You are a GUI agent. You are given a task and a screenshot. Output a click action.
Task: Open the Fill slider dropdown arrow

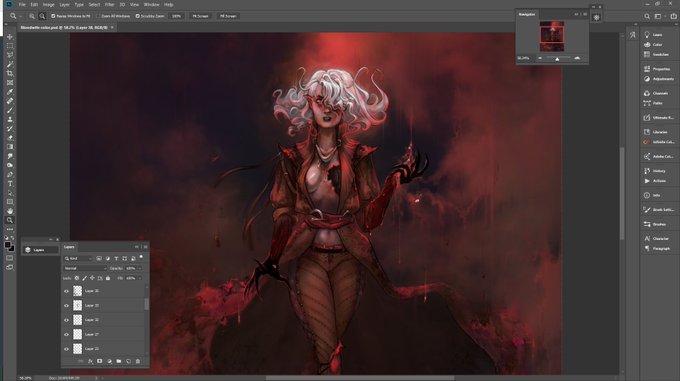[140, 278]
